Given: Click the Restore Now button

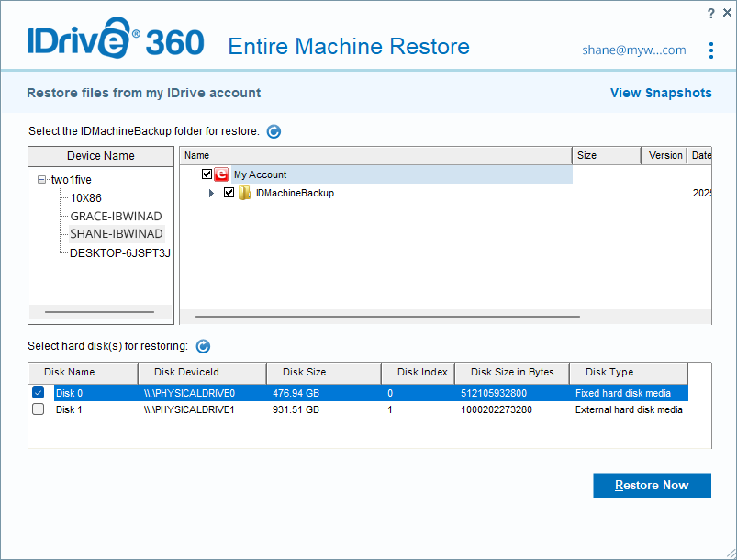Looking at the screenshot, I should (x=652, y=486).
